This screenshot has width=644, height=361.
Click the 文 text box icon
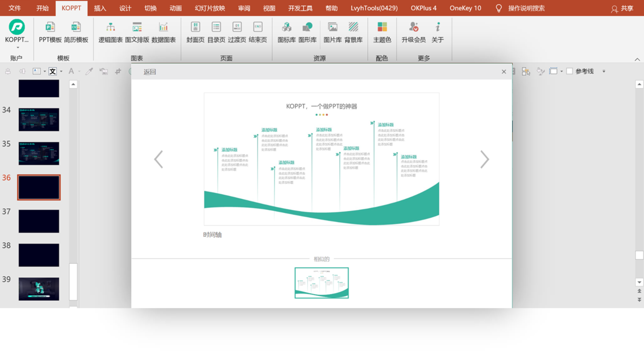pos(52,71)
